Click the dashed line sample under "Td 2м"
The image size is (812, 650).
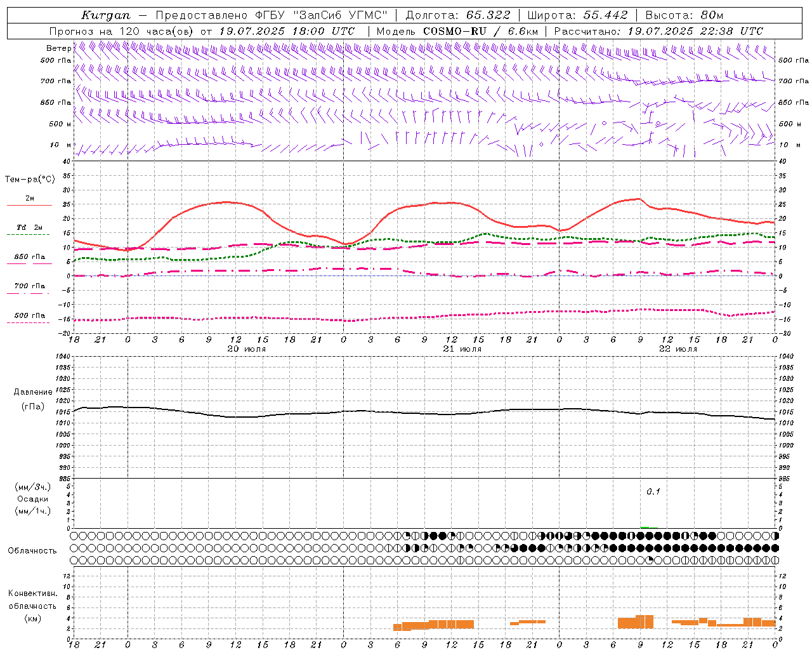click(x=29, y=235)
